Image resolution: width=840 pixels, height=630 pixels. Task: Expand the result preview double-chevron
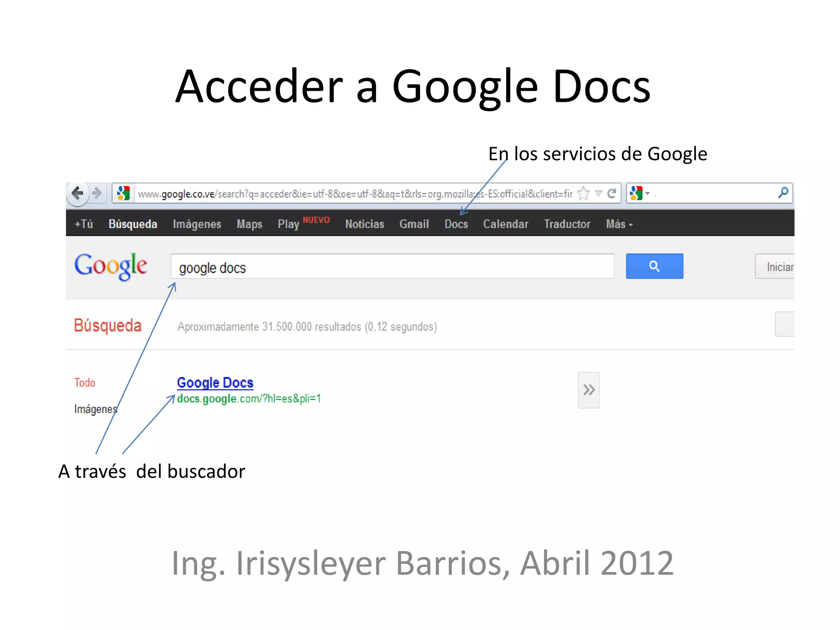tap(589, 390)
